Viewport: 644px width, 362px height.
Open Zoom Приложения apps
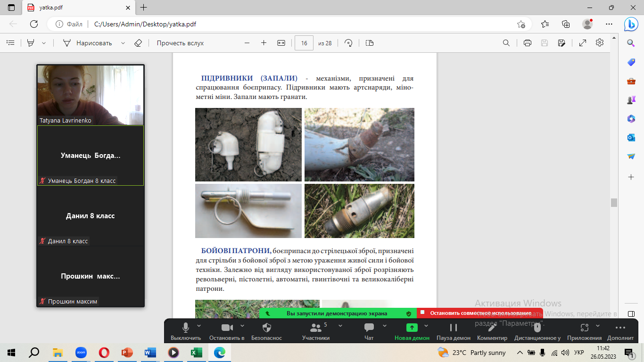coord(585,331)
